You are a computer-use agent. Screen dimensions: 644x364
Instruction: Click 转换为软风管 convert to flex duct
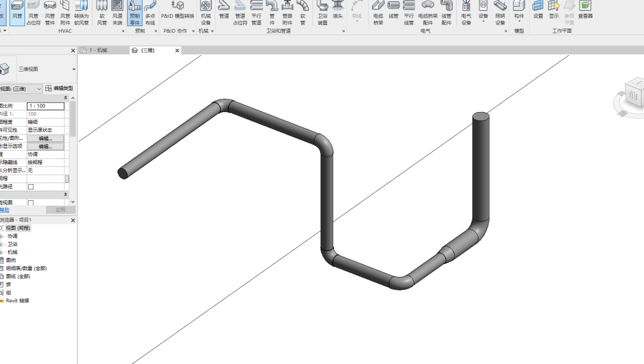point(81,13)
